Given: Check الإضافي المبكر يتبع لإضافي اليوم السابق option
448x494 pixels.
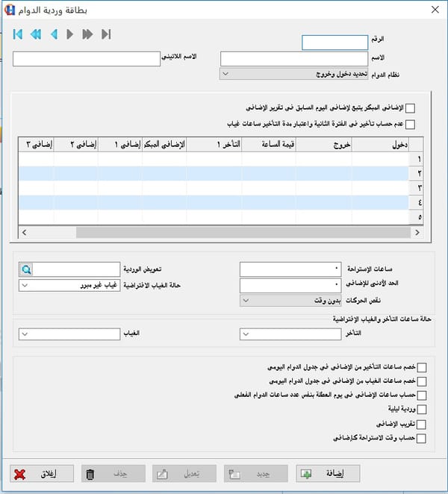Looking at the screenshot, I should tap(410, 108).
